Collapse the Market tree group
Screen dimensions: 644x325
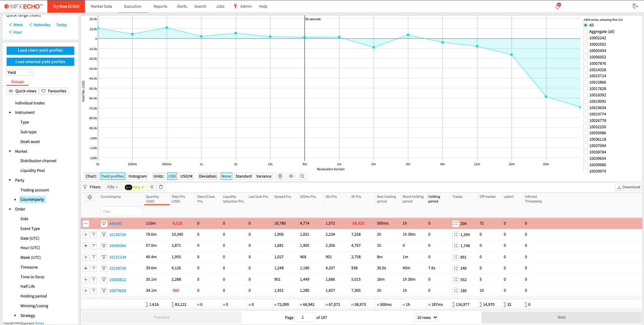click(x=10, y=151)
